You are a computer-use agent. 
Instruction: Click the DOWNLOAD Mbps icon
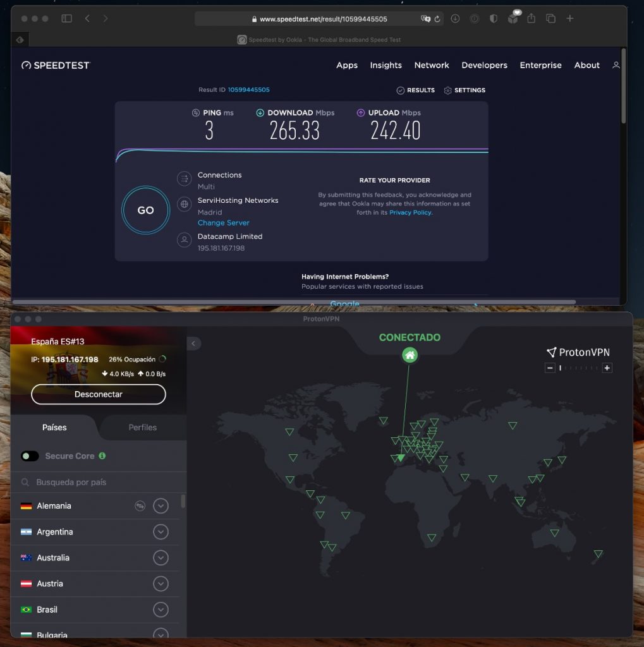pos(260,112)
